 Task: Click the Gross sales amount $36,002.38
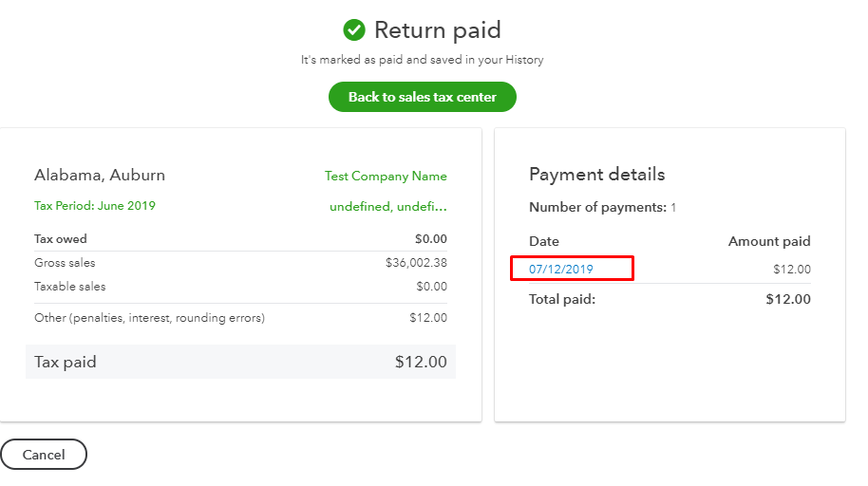[416, 263]
